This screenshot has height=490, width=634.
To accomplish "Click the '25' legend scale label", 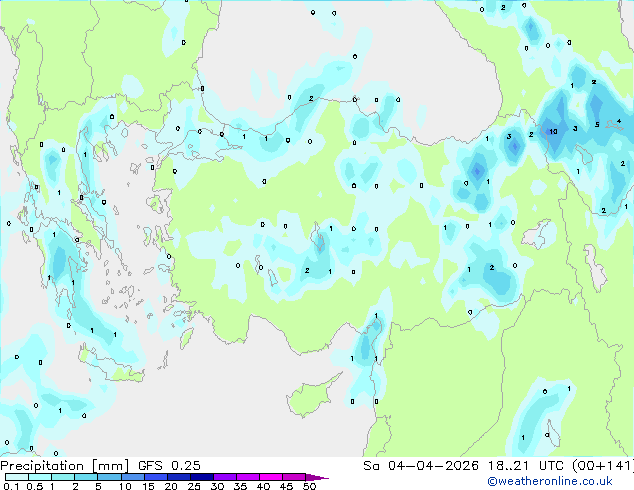I will pyautogui.click(x=194, y=486).
